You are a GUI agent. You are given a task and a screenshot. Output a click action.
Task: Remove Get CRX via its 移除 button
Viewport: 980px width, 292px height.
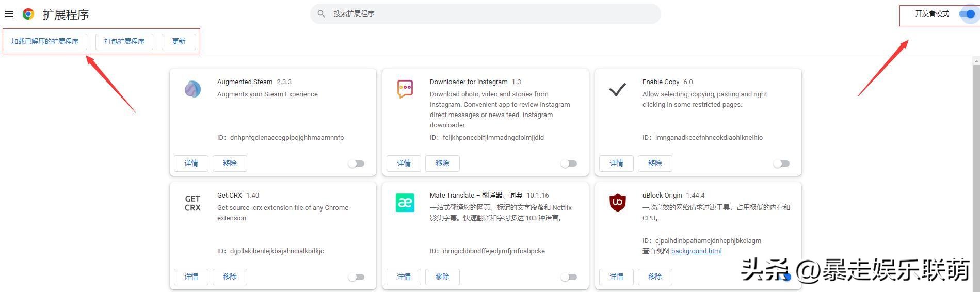click(x=230, y=277)
